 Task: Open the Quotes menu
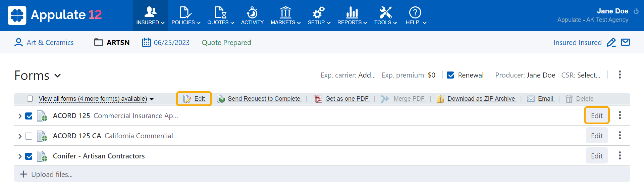pos(221,16)
